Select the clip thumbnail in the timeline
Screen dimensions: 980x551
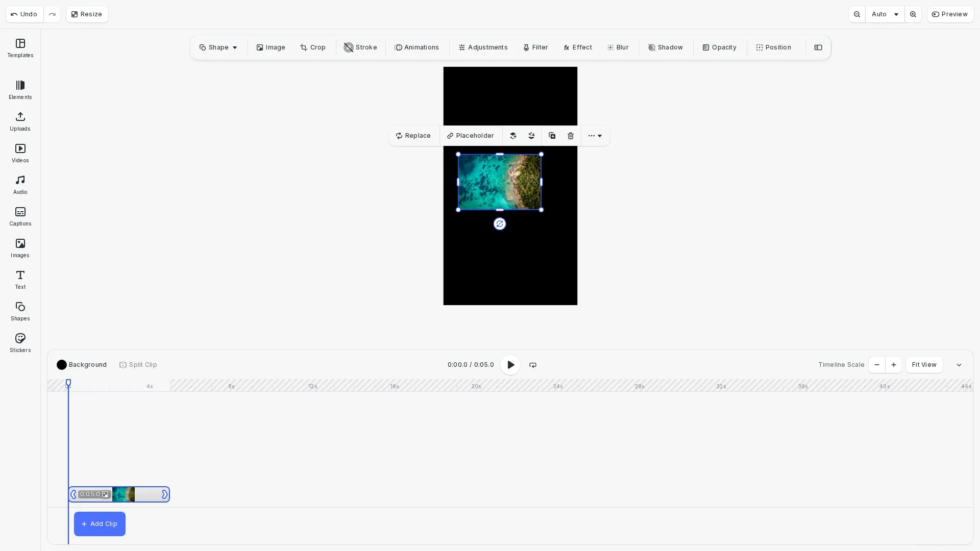pyautogui.click(x=124, y=494)
